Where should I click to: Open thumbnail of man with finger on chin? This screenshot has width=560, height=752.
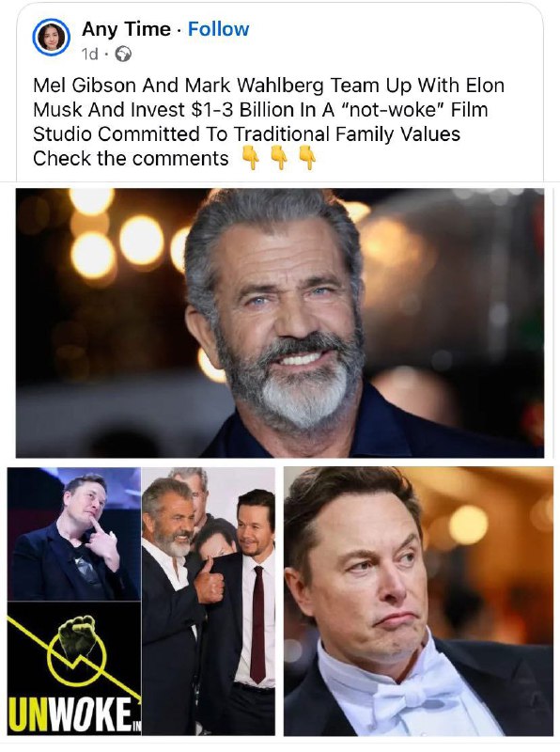74,533
